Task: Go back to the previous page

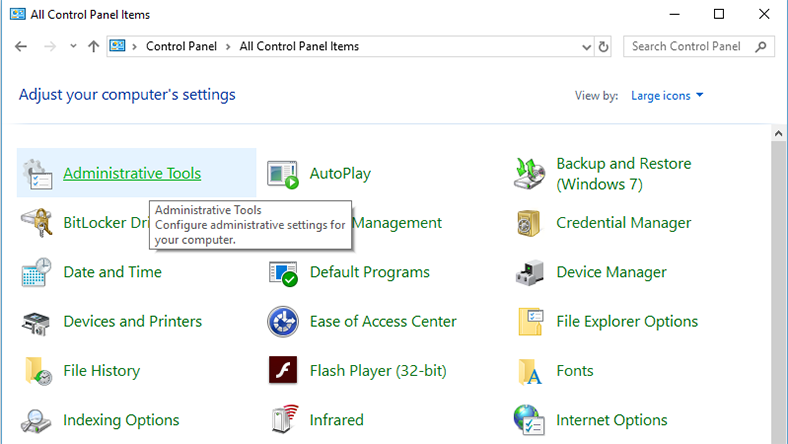Action: (21, 47)
